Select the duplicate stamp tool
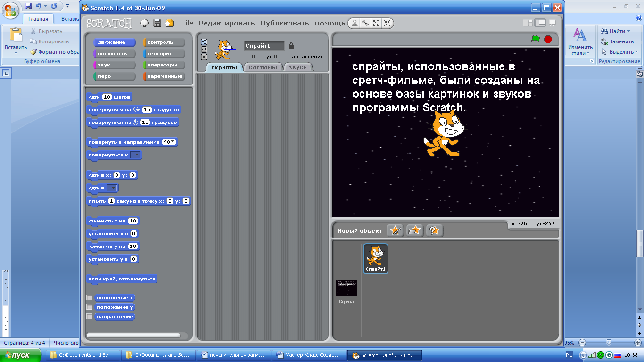Image resolution: width=644 pixels, height=362 pixels. click(x=355, y=23)
